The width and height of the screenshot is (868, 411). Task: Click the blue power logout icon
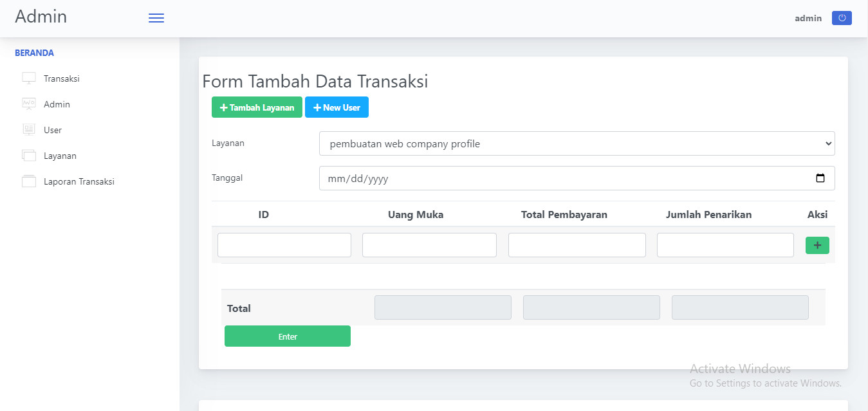click(x=842, y=18)
